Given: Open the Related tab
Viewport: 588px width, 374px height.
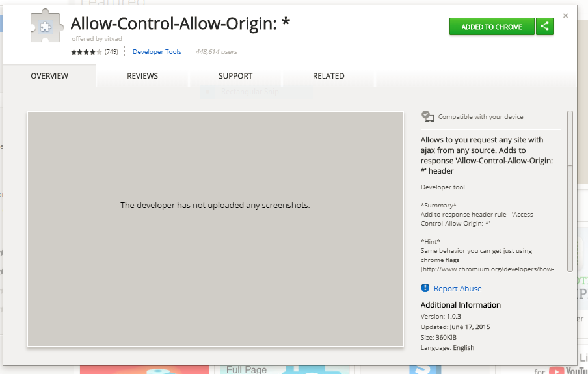Looking at the screenshot, I should (328, 75).
